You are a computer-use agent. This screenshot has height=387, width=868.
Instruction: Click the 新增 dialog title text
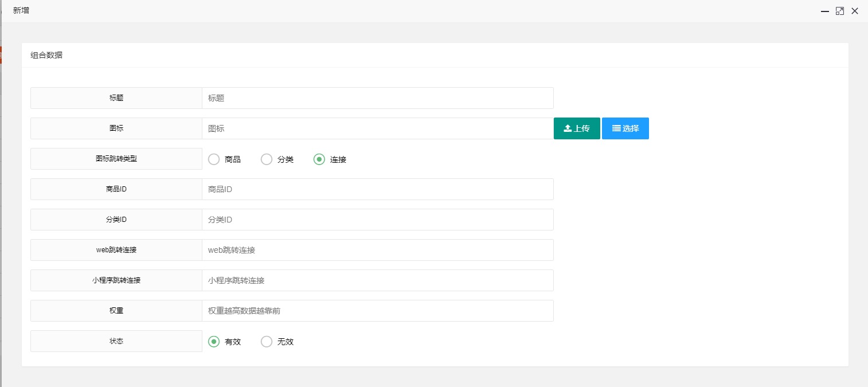tap(21, 11)
